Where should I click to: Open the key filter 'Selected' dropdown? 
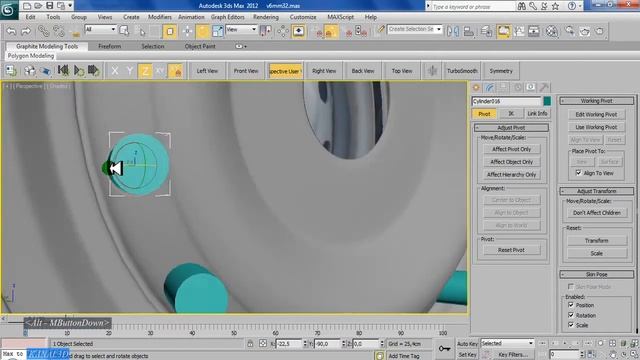pos(507,343)
